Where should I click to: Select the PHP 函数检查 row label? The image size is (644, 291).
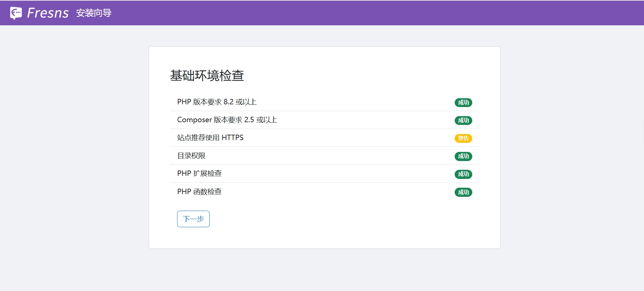coord(199,192)
